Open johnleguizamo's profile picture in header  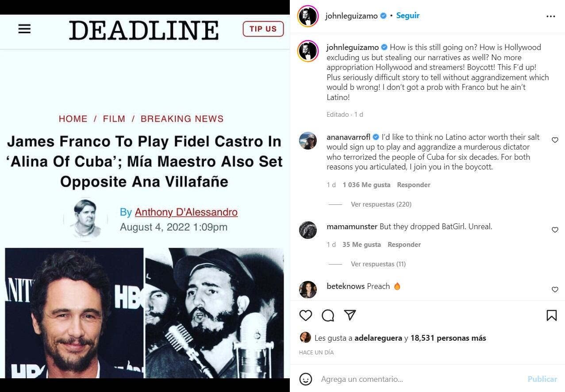[308, 16]
